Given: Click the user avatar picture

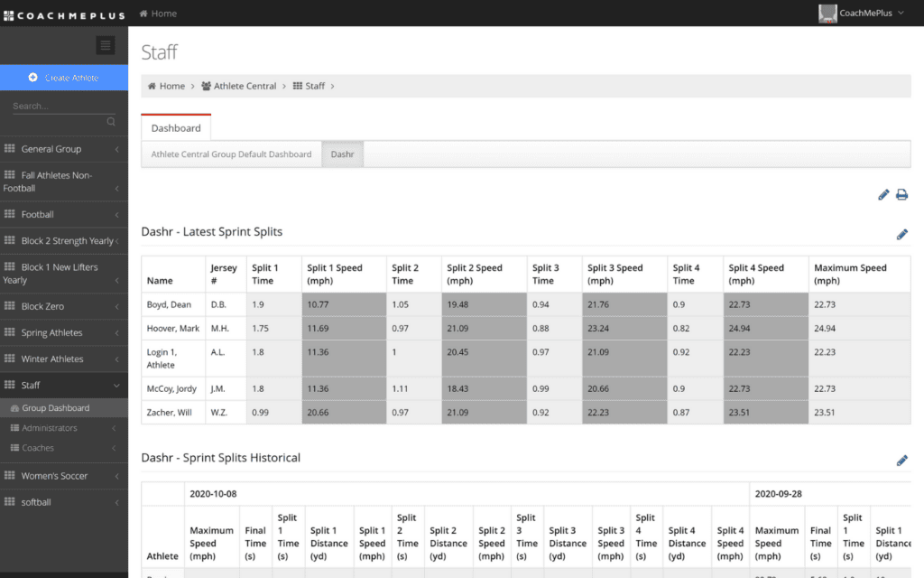Looking at the screenshot, I should 827,13.
